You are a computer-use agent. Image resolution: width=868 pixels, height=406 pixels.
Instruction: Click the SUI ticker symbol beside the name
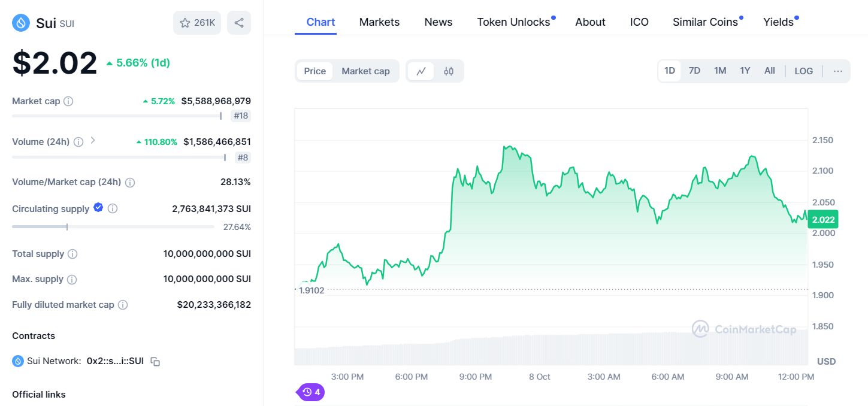pyautogui.click(x=67, y=24)
